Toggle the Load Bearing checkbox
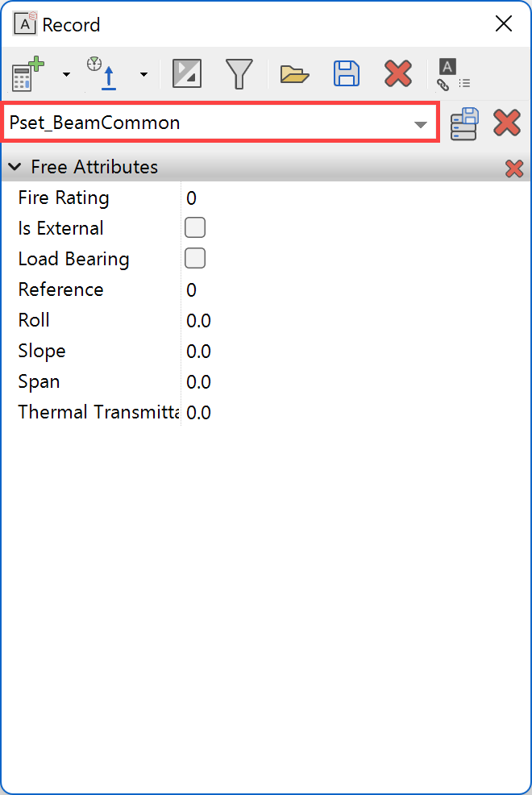Image resolution: width=532 pixels, height=795 pixels. pos(195,258)
